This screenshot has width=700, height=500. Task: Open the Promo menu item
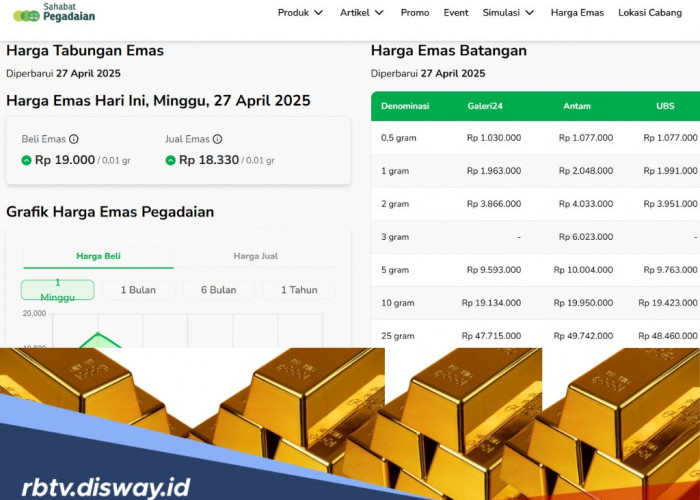[x=415, y=13]
